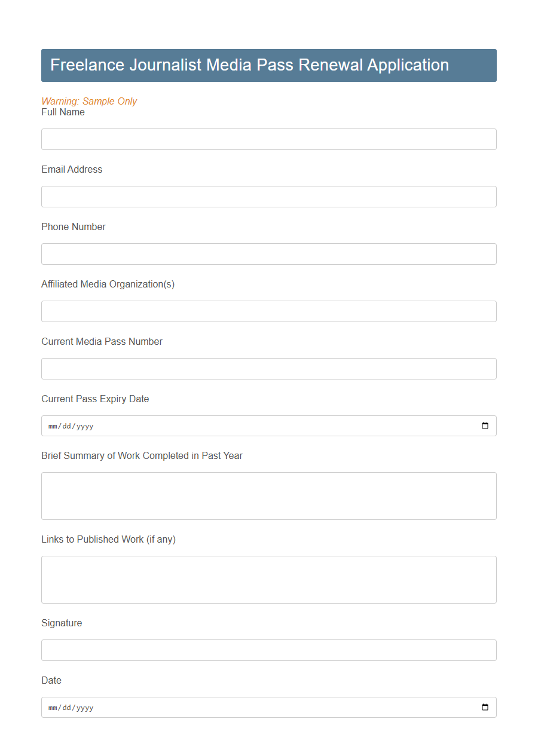538x756 pixels.
Task: Open the calendar picker for Current Pass Expiry Date
Action: [484, 426]
